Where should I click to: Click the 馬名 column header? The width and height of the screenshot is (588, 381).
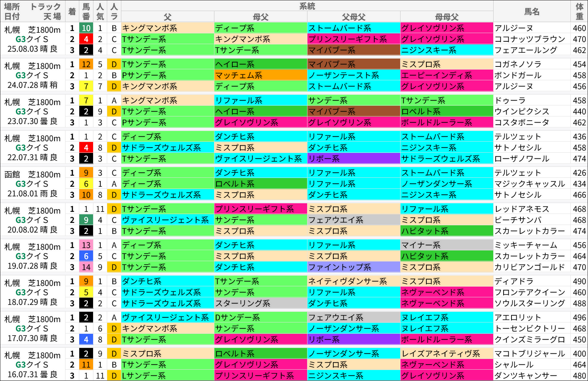532,11
